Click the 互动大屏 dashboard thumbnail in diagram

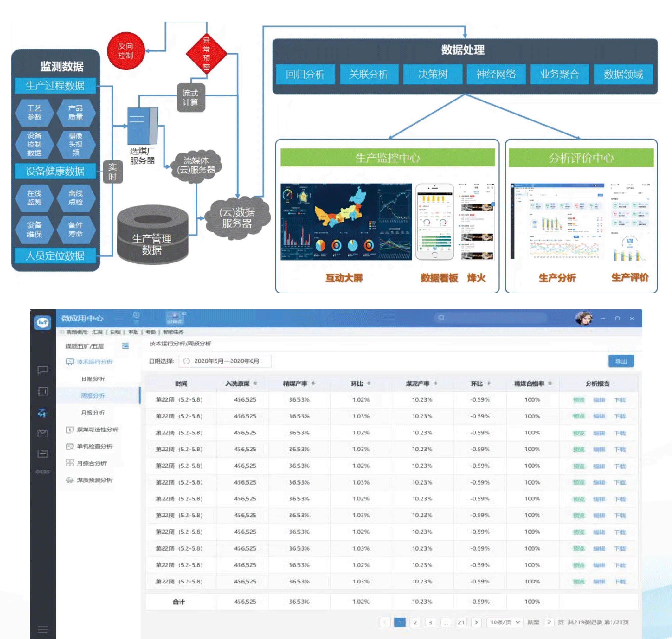pyautogui.click(x=346, y=222)
